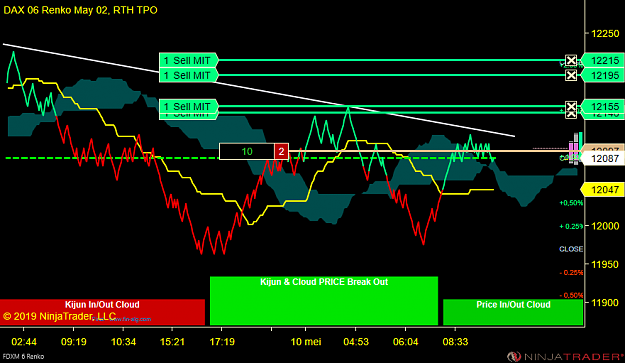The width and height of the screenshot is (625, 363).
Task: Click the 12000 price axis label
Action: click(x=605, y=226)
